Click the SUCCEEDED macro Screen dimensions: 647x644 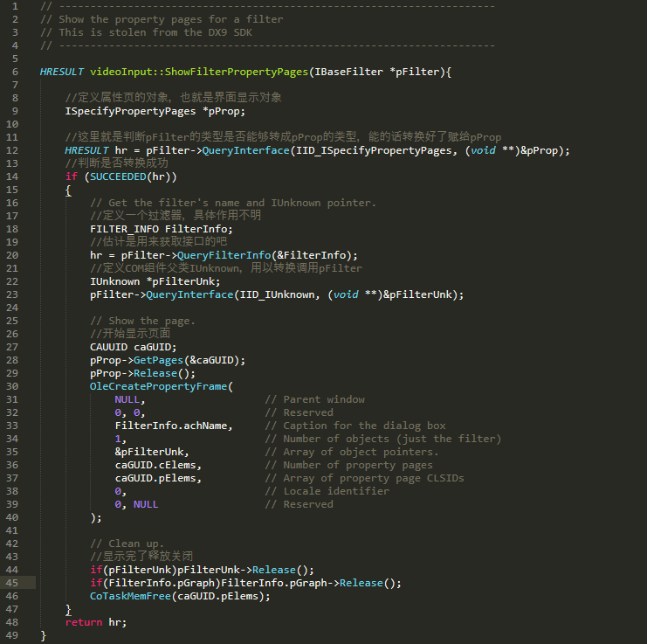point(118,177)
